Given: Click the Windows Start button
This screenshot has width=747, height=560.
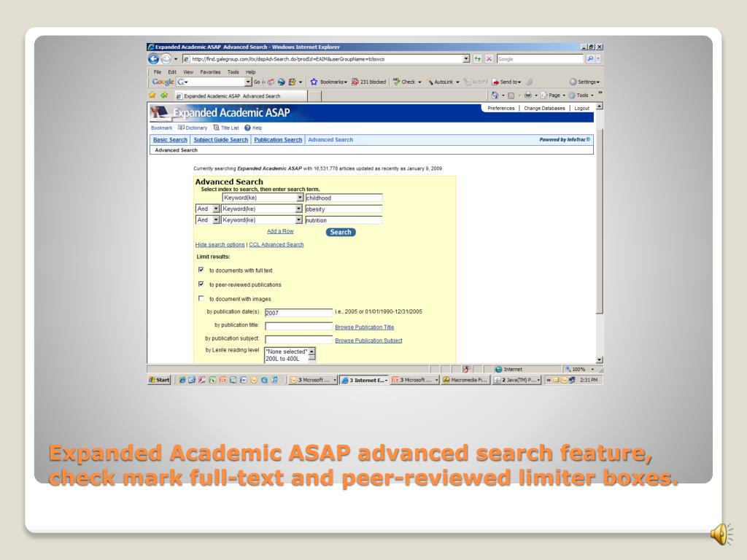Looking at the screenshot, I should (159, 380).
